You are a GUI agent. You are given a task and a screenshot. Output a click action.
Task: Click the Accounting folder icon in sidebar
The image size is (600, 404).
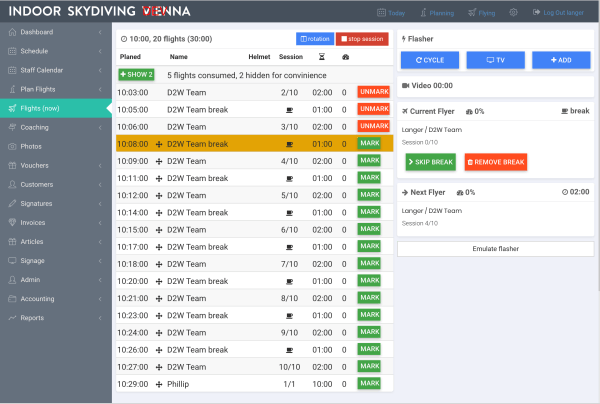12,299
